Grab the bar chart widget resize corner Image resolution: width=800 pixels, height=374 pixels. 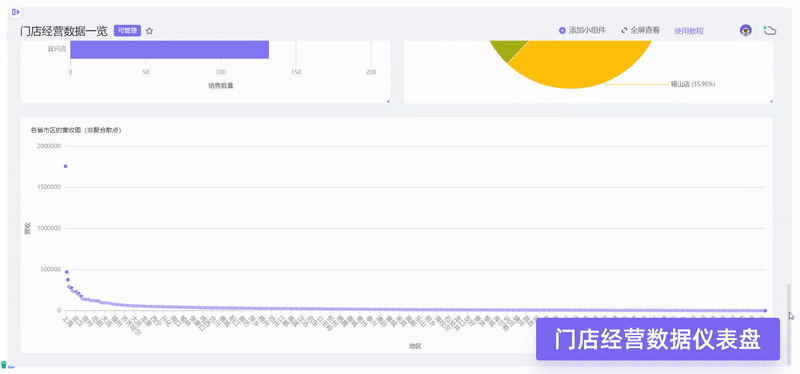(388, 101)
